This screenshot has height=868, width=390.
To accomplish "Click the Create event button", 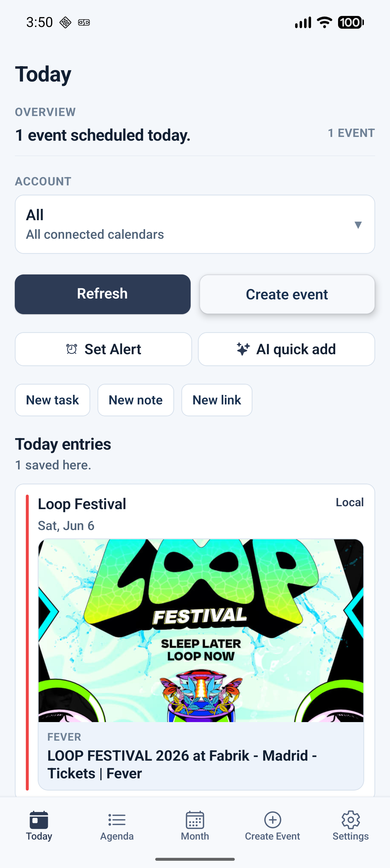I will 287,294.
